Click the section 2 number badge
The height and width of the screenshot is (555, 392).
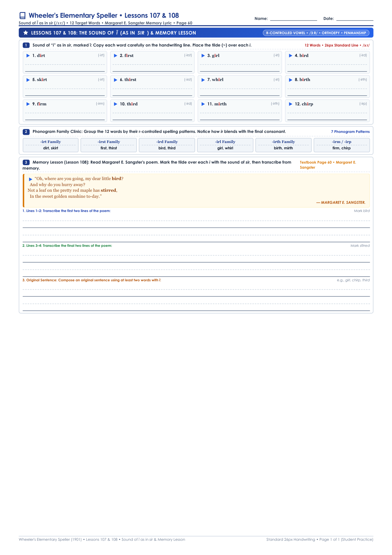pyautogui.click(x=26, y=132)
